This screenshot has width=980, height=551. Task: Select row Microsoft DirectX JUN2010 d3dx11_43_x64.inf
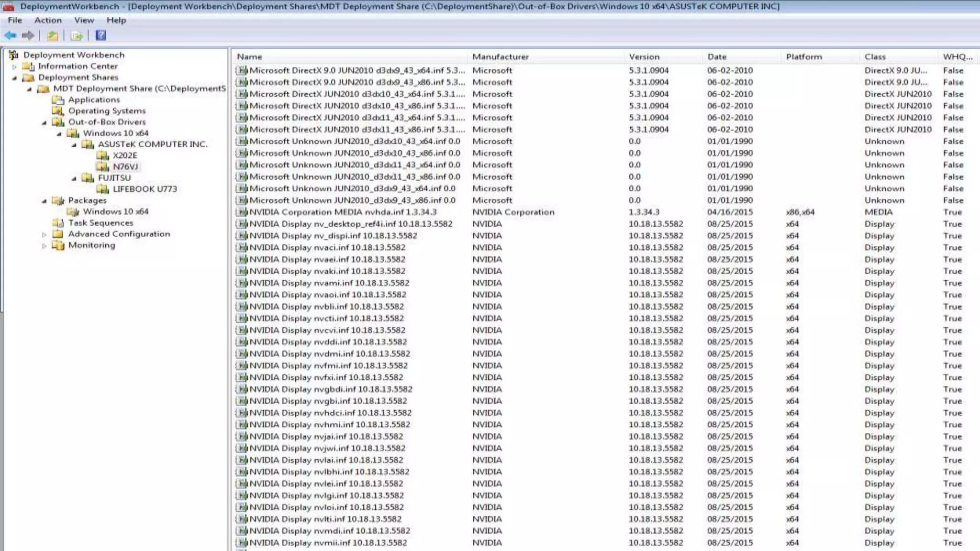click(606, 118)
